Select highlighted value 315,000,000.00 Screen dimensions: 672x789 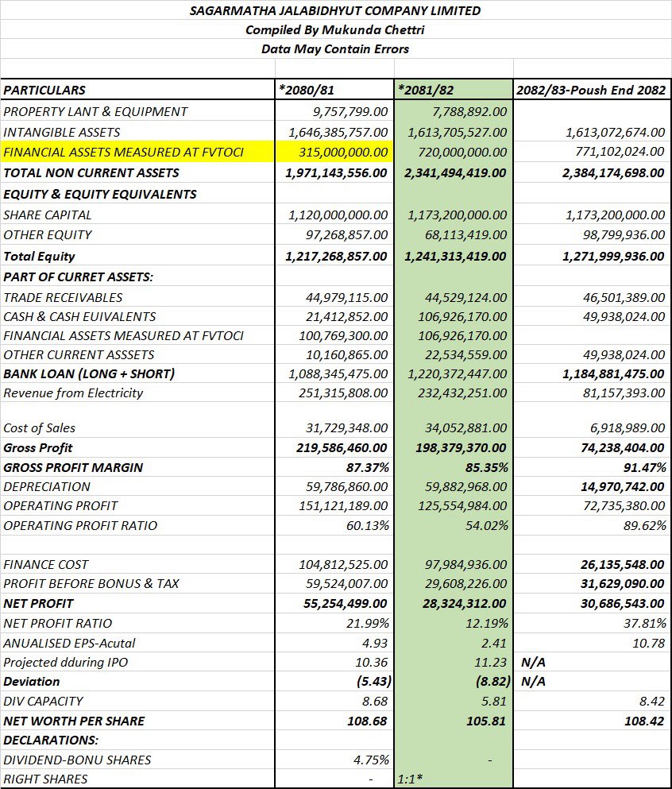coord(343,152)
